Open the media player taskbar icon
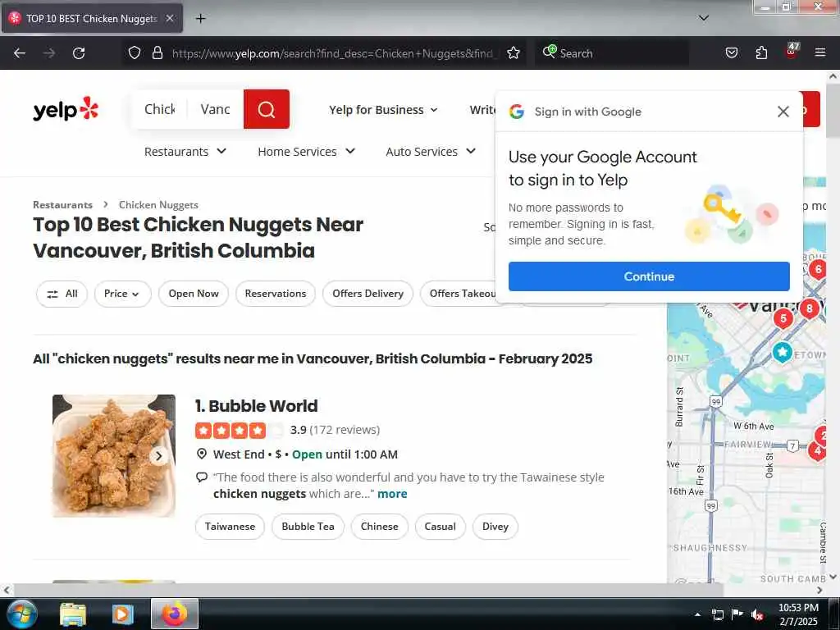Image resolution: width=840 pixels, height=630 pixels. coord(121,614)
